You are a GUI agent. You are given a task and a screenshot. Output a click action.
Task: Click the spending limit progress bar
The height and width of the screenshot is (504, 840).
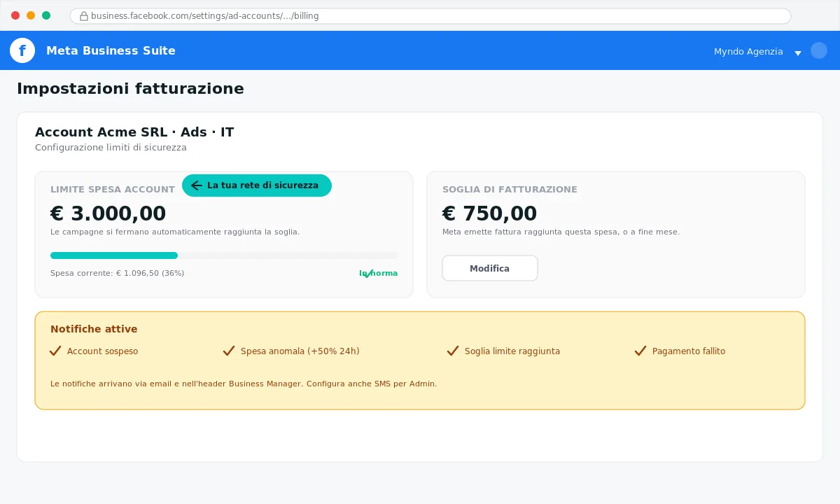pyautogui.click(x=224, y=255)
